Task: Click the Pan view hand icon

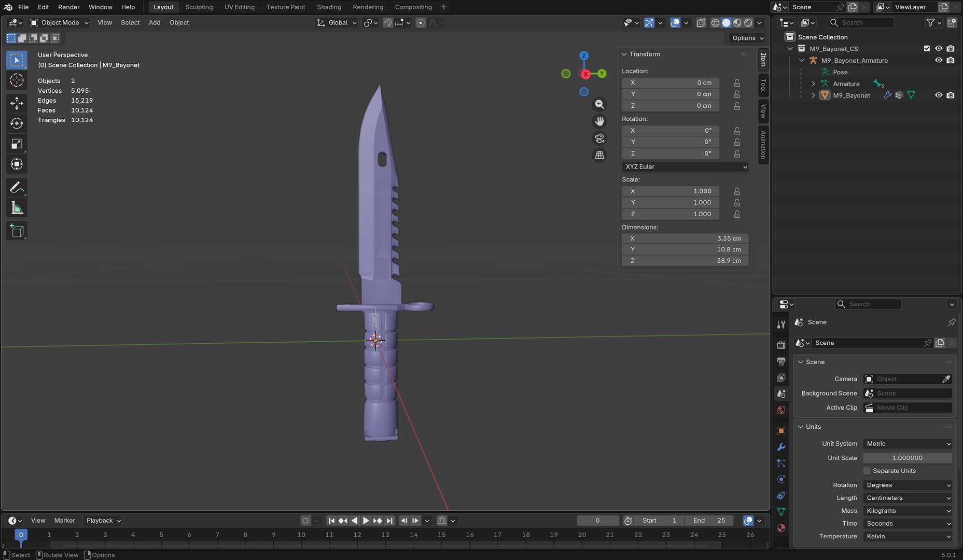Action: click(x=599, y=121)
